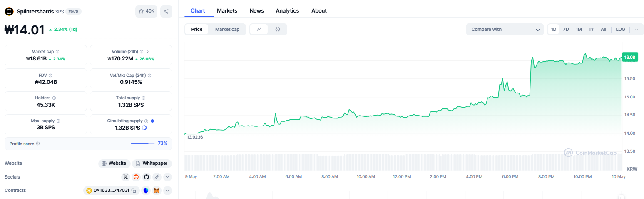Click the 13.9236 opening price label

click(195, 137)
